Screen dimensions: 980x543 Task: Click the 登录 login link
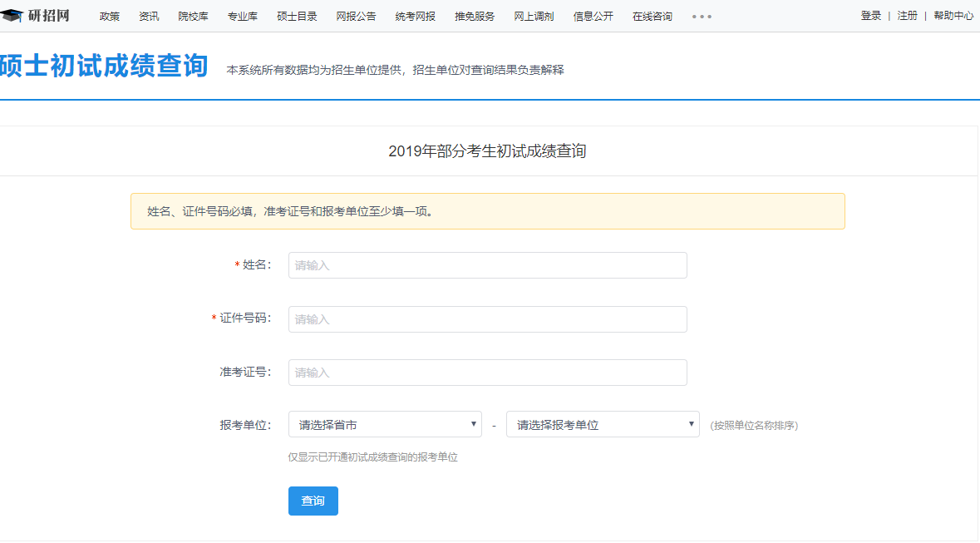pyautogui.click(x=869, y=15)
